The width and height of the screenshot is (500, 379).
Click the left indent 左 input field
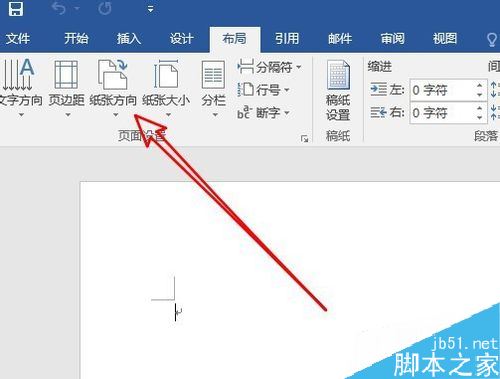442,90
